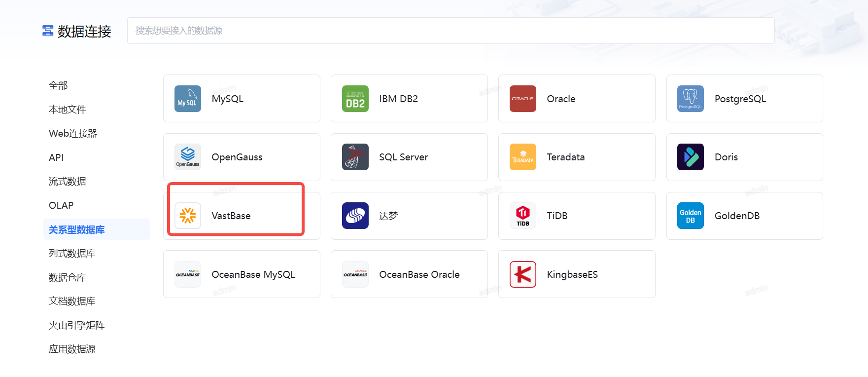Screen dimensions: 868x377
Task: Select the 关系型数据库 category
Action: pos(97,229)
